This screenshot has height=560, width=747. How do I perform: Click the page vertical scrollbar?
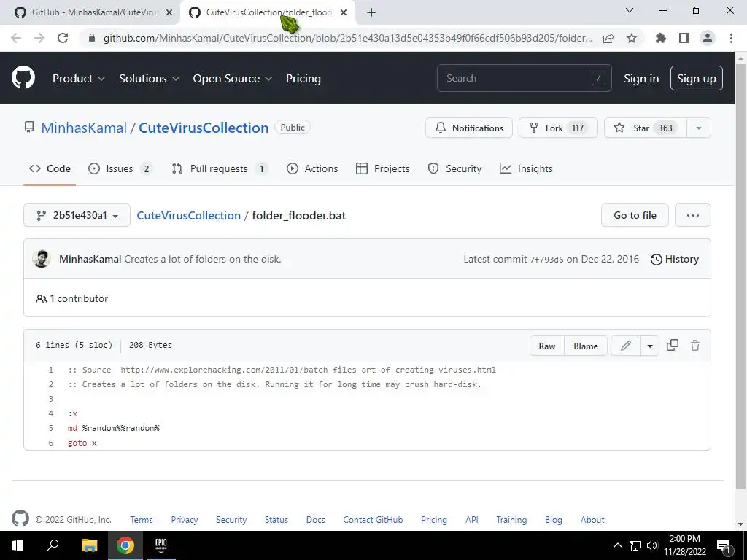click(x=740, y=276)
